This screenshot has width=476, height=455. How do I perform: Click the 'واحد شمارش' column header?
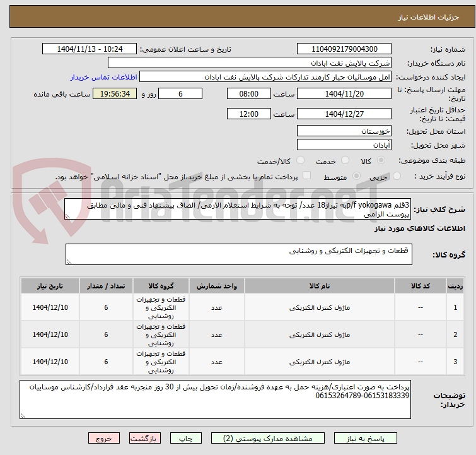(217, 286)
